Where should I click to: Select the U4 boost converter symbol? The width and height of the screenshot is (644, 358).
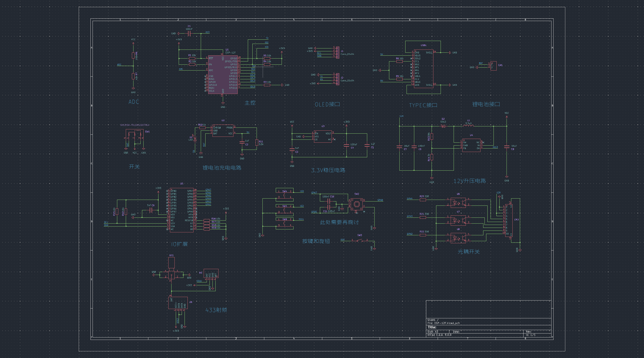pos(471,145)
